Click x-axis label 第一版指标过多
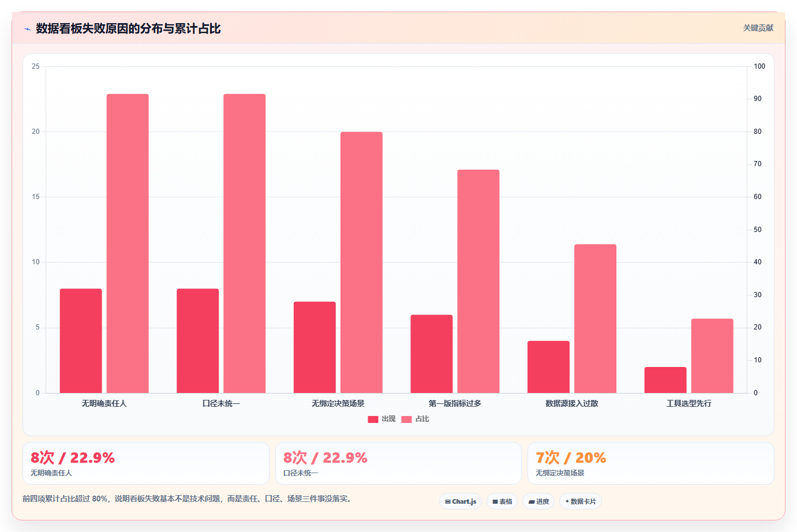Image resolution: width=797 pixels, height=532 pixels. click(x=455, y=403)
